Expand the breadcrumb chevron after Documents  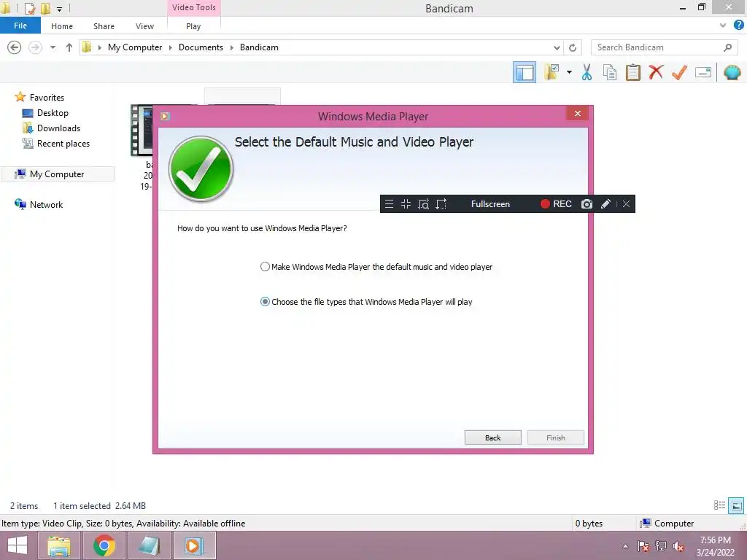(x=231, y=47)
